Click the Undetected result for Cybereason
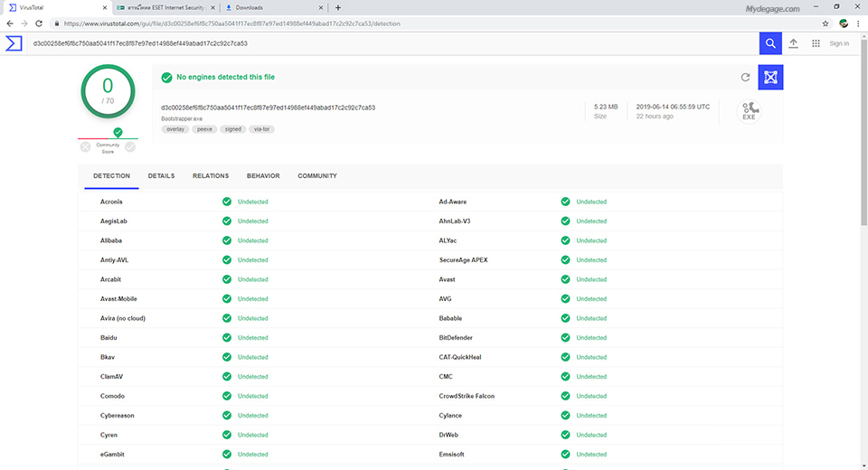The image size is (868, 470). click(253, 415)
